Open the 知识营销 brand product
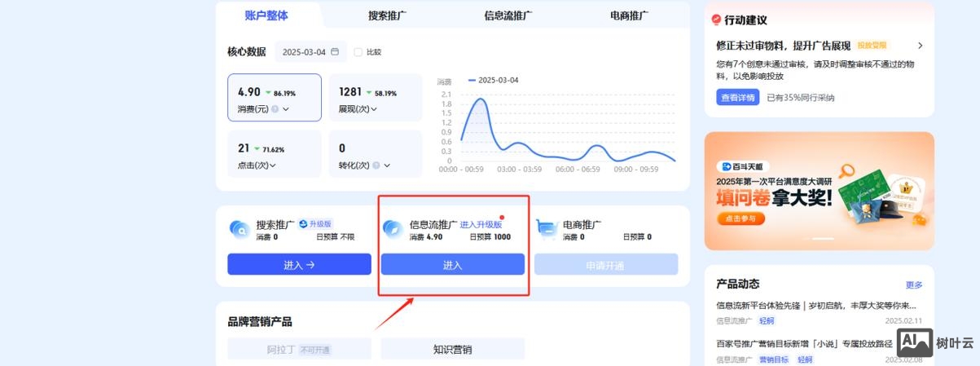The height and width of the screenshot is (366, 980). click(453, 350)
